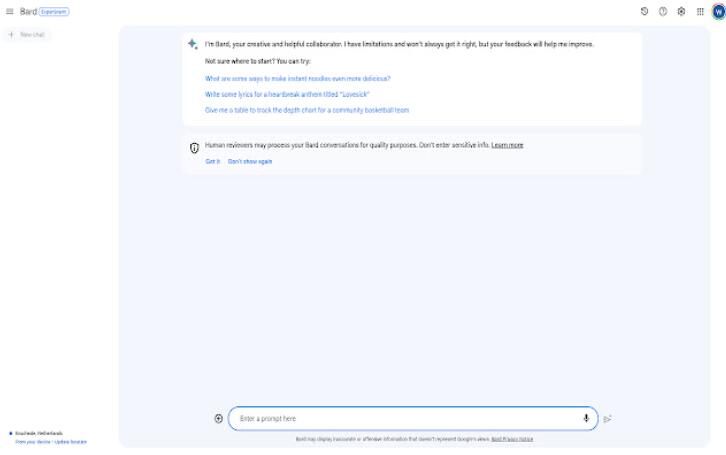Click the help question mark icon
Screen dimensions: 726x455
(663, 12)
